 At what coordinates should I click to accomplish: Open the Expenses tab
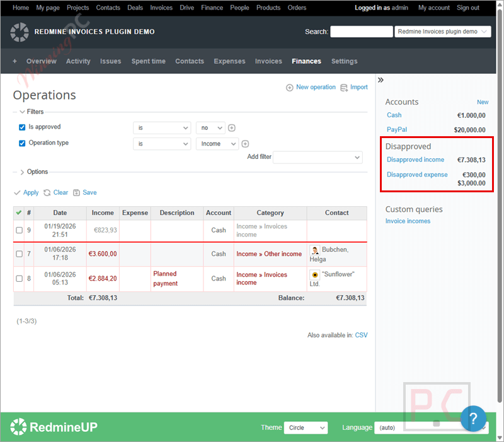(229, 61)
